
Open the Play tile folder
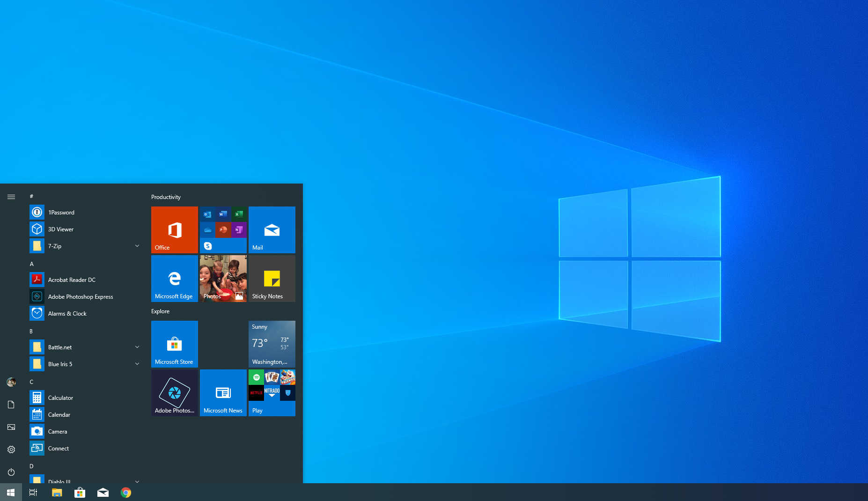click(x=272, y=393)
